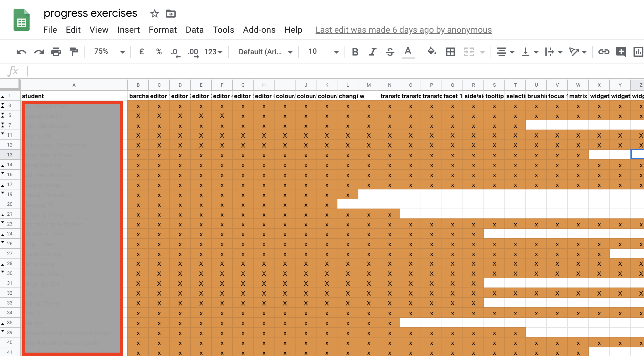The width and height of the screenshot is (644, 356).
Task: Select column A header
Action: pos(74,85)
